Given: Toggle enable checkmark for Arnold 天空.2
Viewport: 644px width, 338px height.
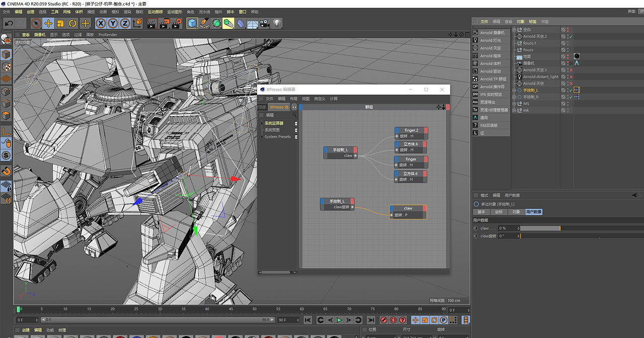Looking at the screenshot, I should click(571, 36).
